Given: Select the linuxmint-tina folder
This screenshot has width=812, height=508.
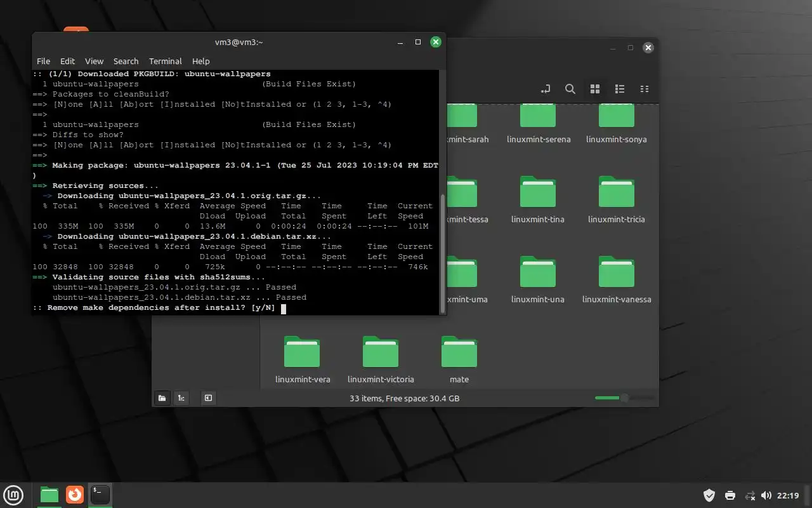Looking at the screenshot, I should (538, 200).
